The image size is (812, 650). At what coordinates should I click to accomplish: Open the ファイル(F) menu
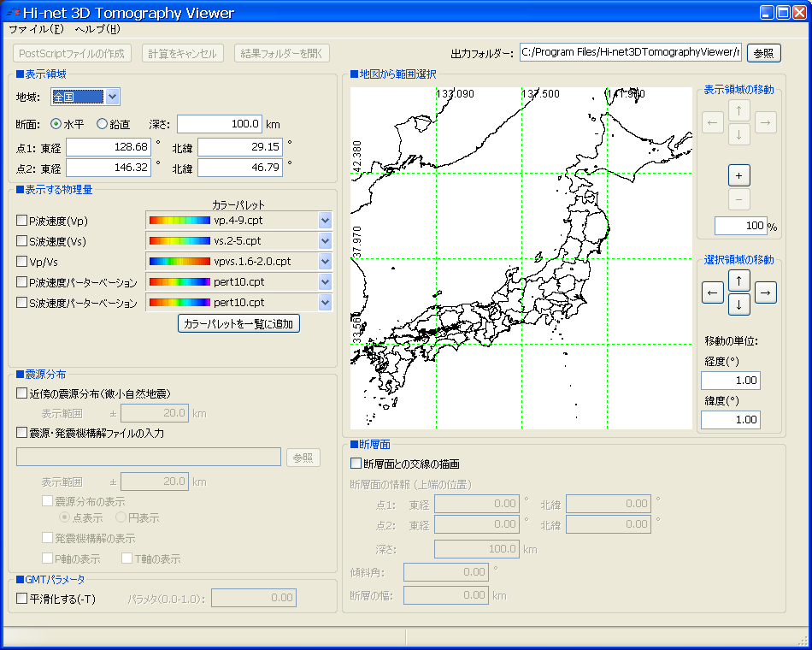(36, 29)
